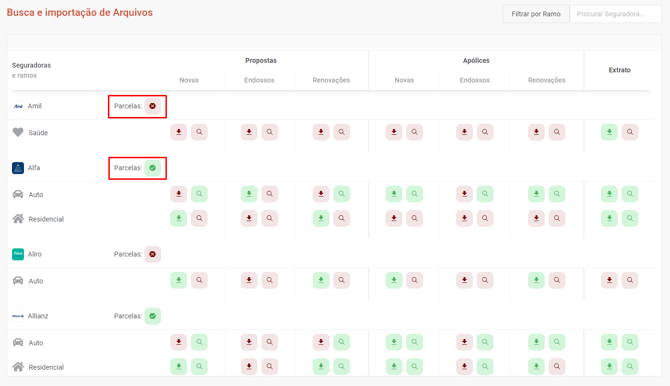
Task: Search Amil Saúde Propostas Novas files
Action: tap(199, 132)
